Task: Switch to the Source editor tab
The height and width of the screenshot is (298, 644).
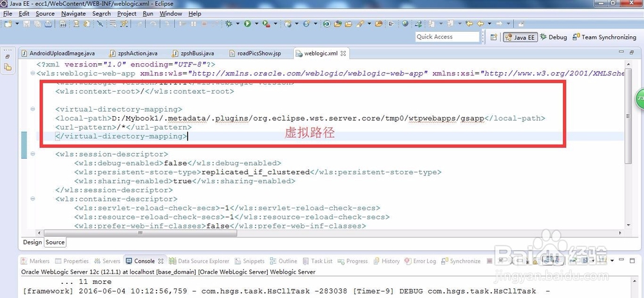Action: click(x=55, y=242)
